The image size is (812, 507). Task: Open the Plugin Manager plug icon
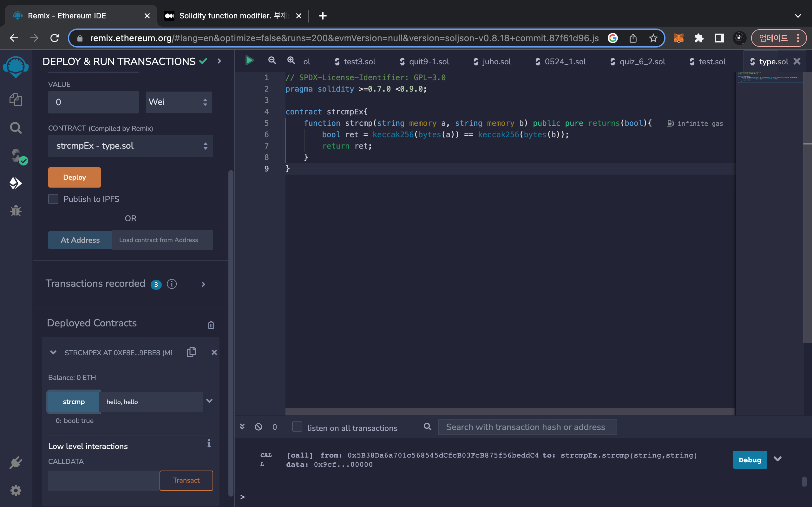coord(16,463)
